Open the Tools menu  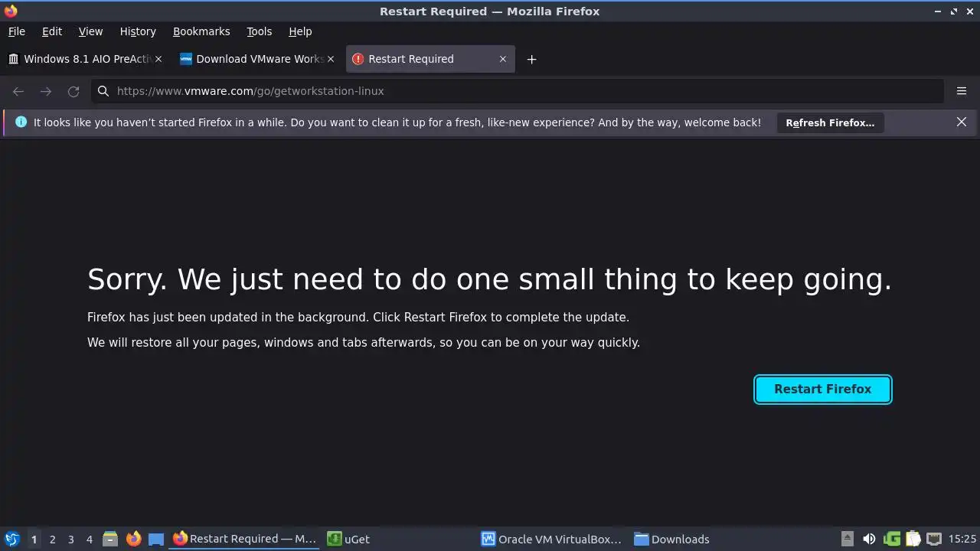260,31
